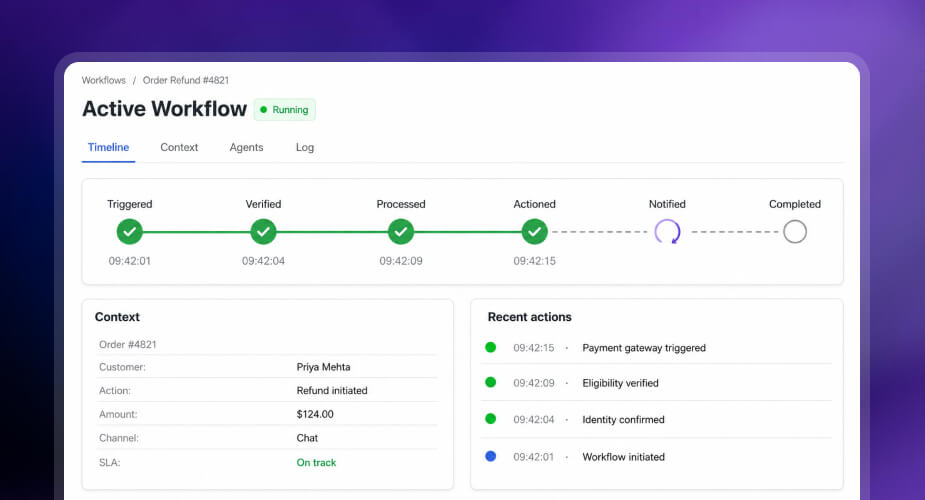Click the Active Workflow title
Screen dimensions: 925x500
[165, 109]
